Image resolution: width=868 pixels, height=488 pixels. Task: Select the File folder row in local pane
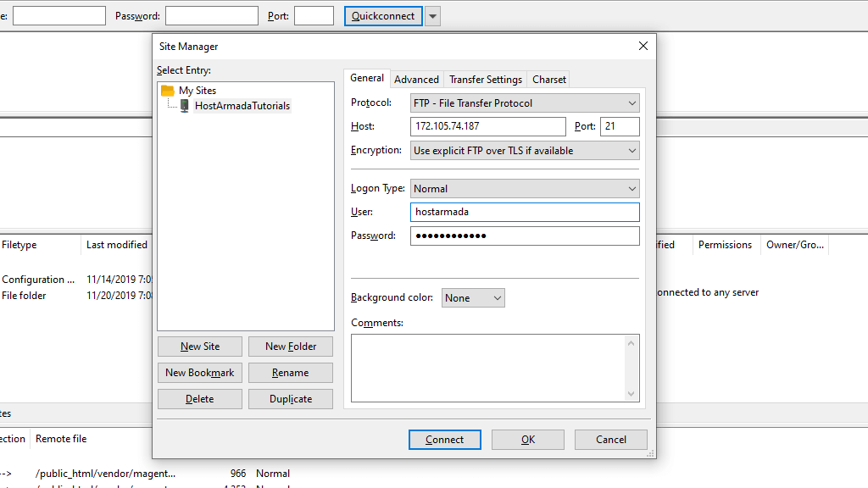point(75,296)
